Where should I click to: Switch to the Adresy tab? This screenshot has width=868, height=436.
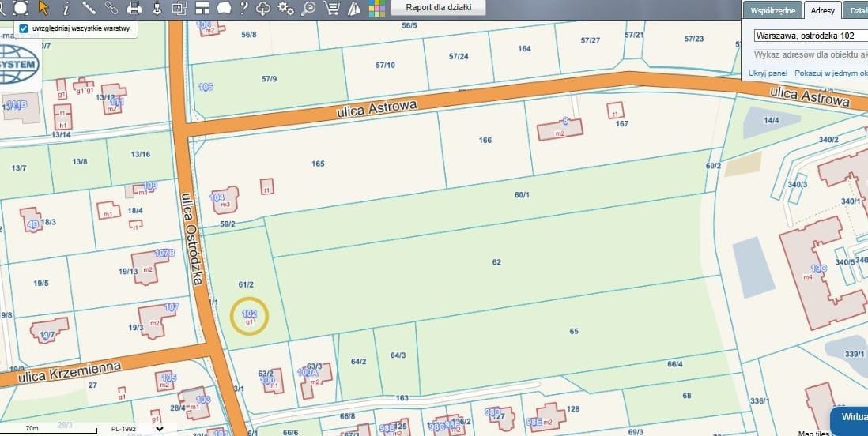822,10
